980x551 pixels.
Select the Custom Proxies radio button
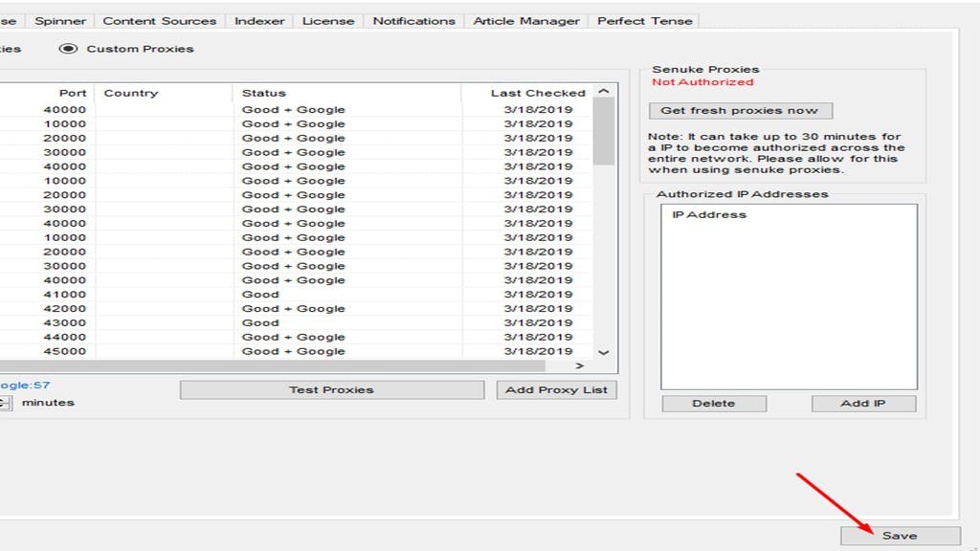pos(68,49)
